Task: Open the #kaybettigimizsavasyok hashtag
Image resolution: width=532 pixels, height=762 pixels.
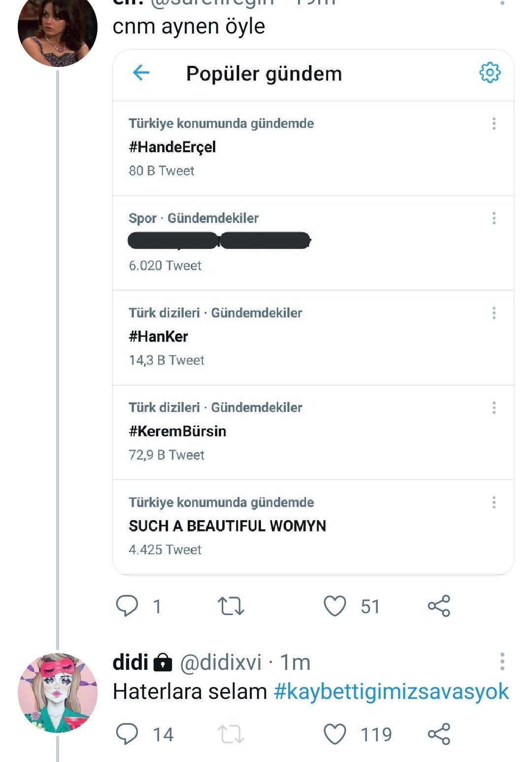Action: pos(391,692)
